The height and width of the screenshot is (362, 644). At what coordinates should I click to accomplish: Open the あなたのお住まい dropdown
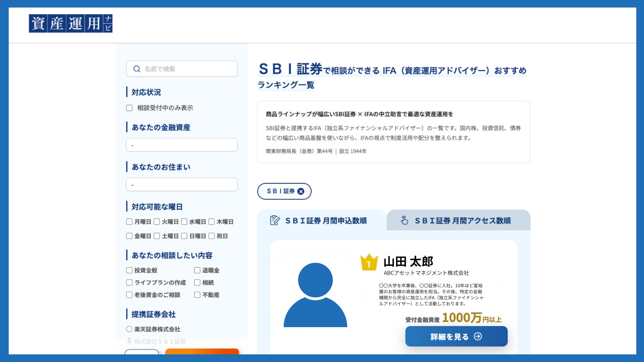(182, 184)
